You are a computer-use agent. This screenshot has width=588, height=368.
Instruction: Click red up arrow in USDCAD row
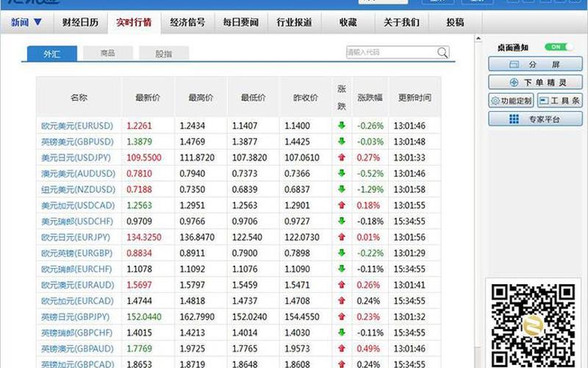341,205
